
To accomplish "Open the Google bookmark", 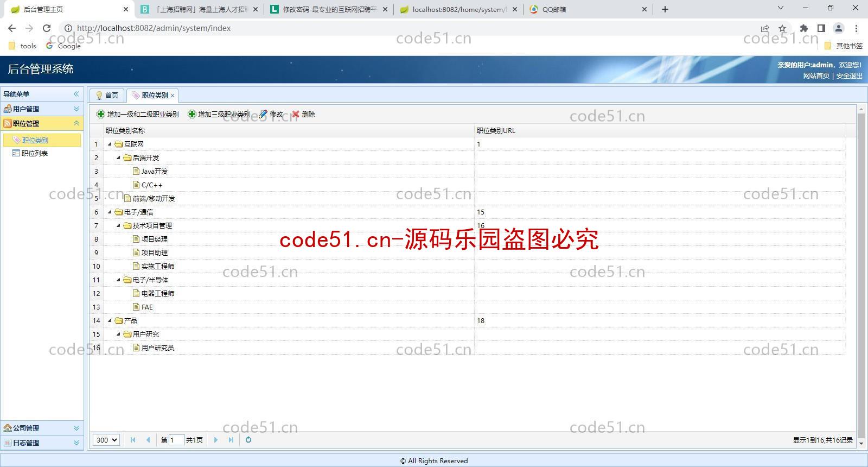I will click(x=63, y=46).
